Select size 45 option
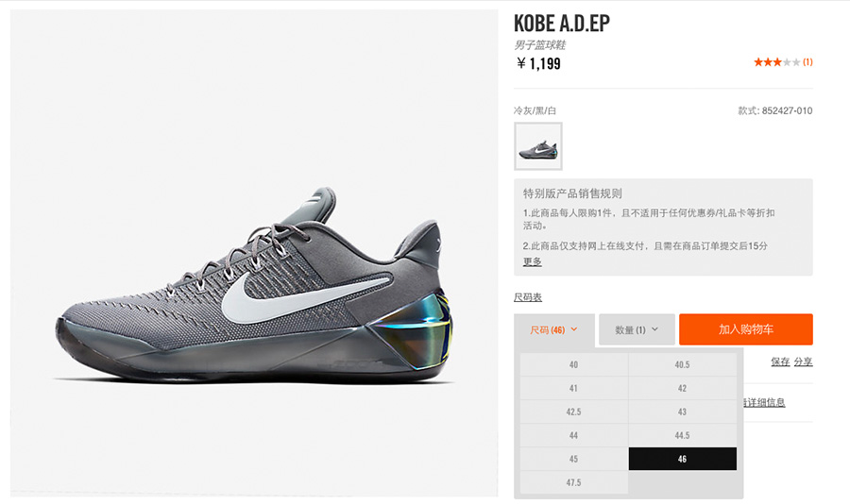850x504 pixels. pos(574,459)
